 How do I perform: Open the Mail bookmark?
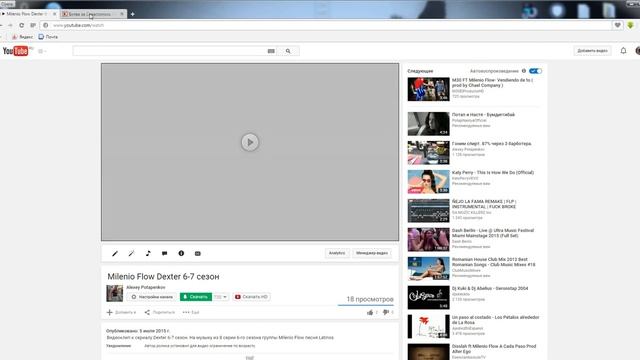(x=48, y=37)
